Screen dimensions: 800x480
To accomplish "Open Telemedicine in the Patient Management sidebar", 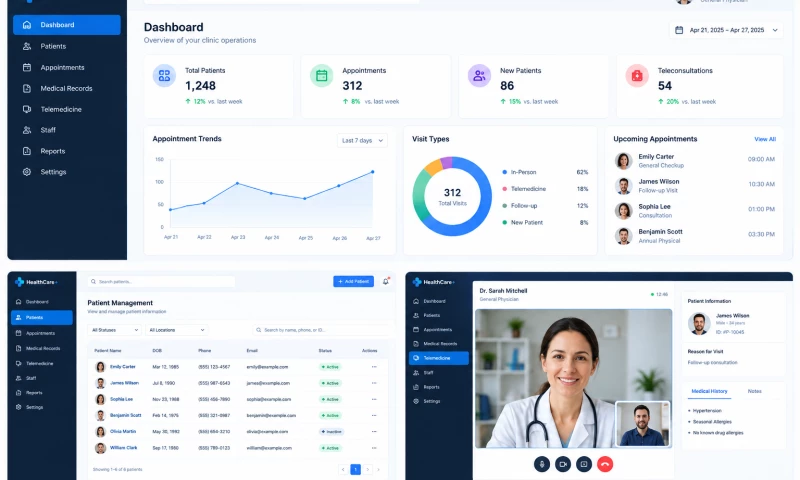I will coord(41,363).
